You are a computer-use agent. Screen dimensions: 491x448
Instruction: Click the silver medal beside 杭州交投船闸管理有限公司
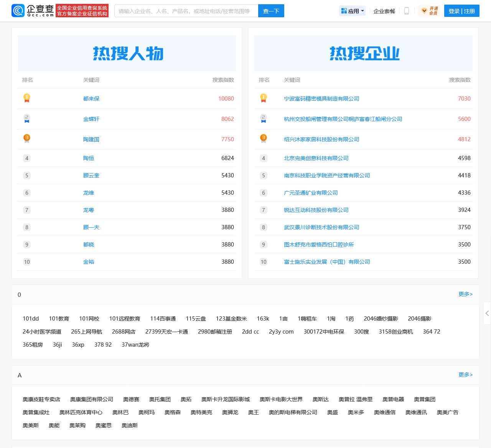(264, 119)
